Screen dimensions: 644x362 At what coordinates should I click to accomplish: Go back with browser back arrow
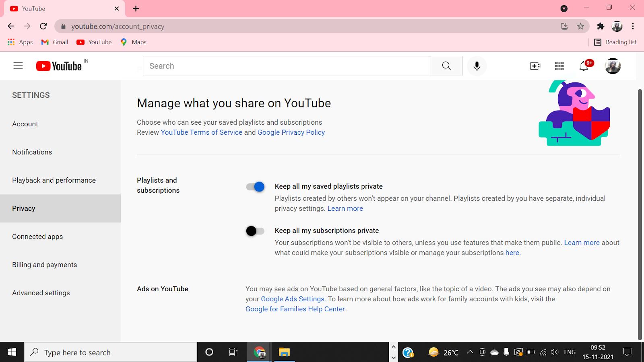11,26
